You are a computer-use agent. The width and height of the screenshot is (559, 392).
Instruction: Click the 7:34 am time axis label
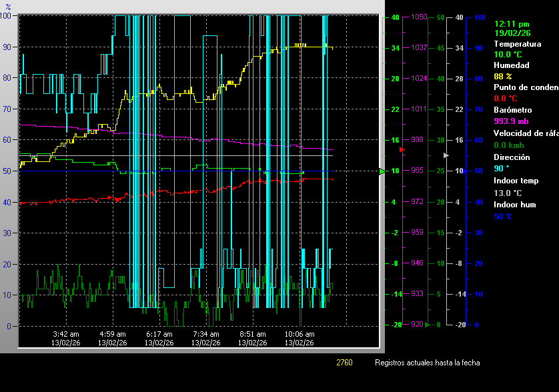point(206,334)
